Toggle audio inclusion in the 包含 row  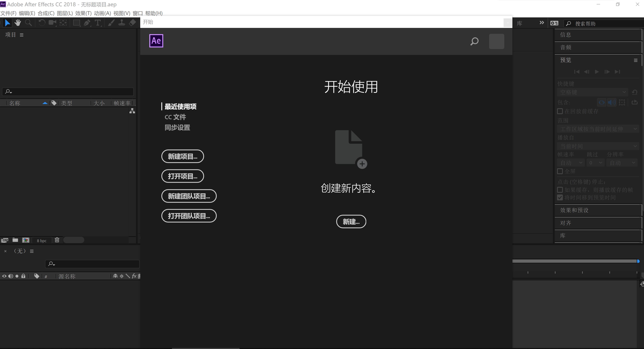[x=612, y=102]
